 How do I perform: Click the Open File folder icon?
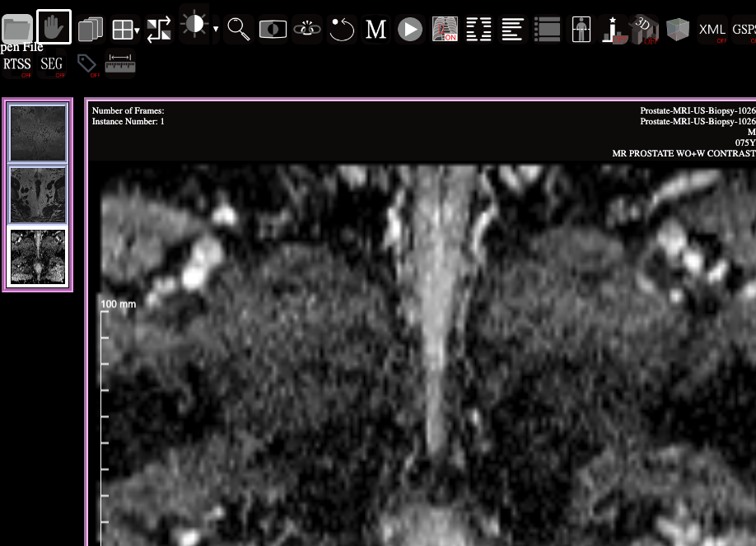coord(17,29)
